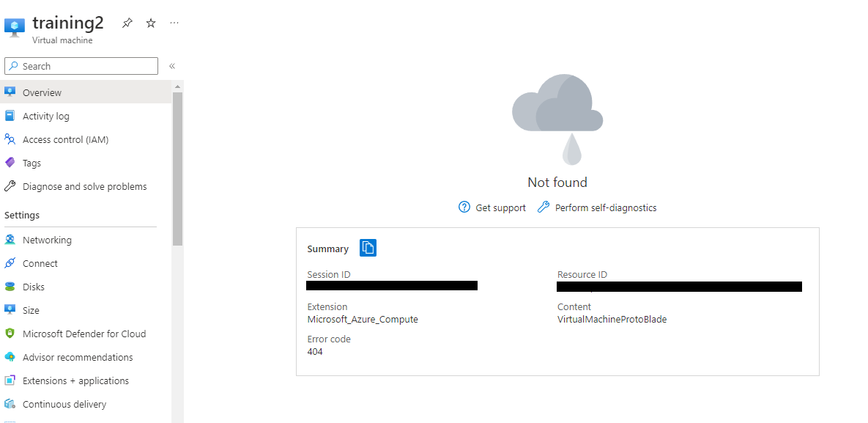This screenshot has width=868, height=423.
Task: Open the Overview menu item
Action: click(x=86, y=92)
